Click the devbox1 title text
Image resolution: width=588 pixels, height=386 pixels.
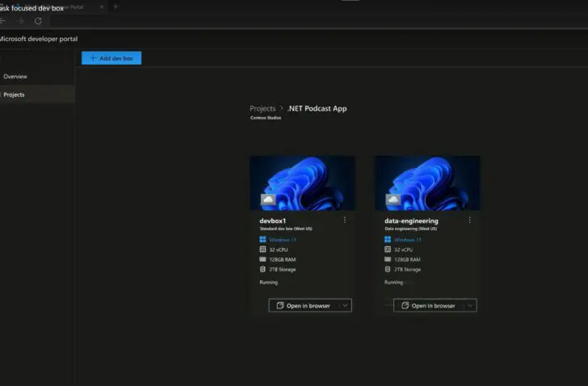tap(273, 220)
